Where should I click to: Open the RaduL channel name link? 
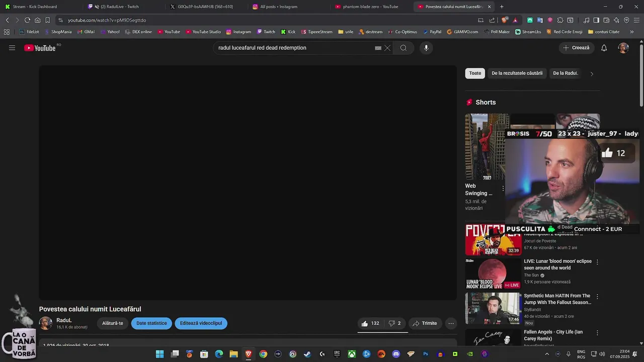(64, 320)
